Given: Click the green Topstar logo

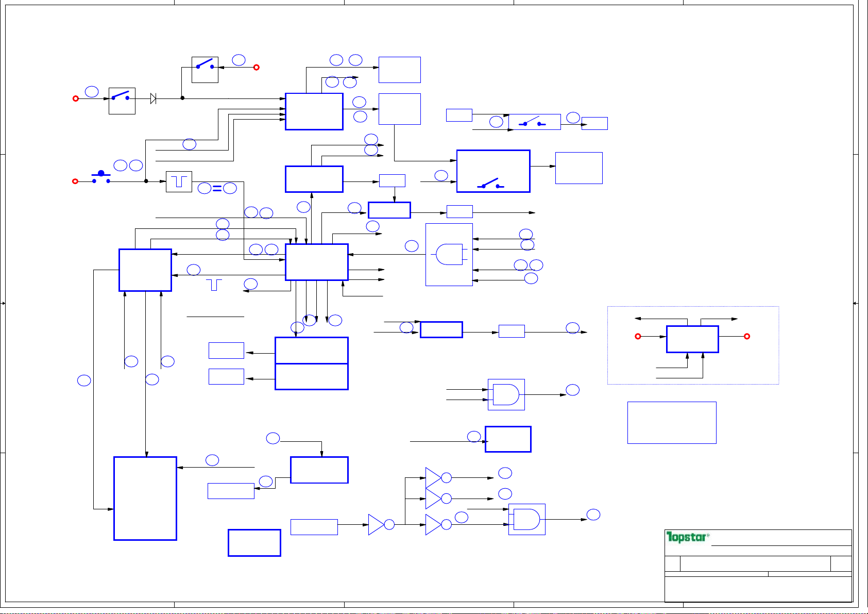Looking at the screenshot, I should [687, 537].
